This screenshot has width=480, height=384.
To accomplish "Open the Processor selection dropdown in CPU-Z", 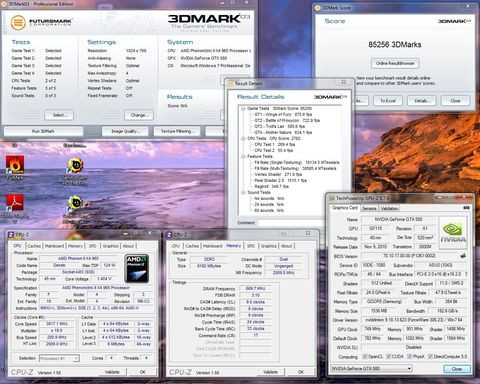I will pyautogui.click(x=59, y=358).
